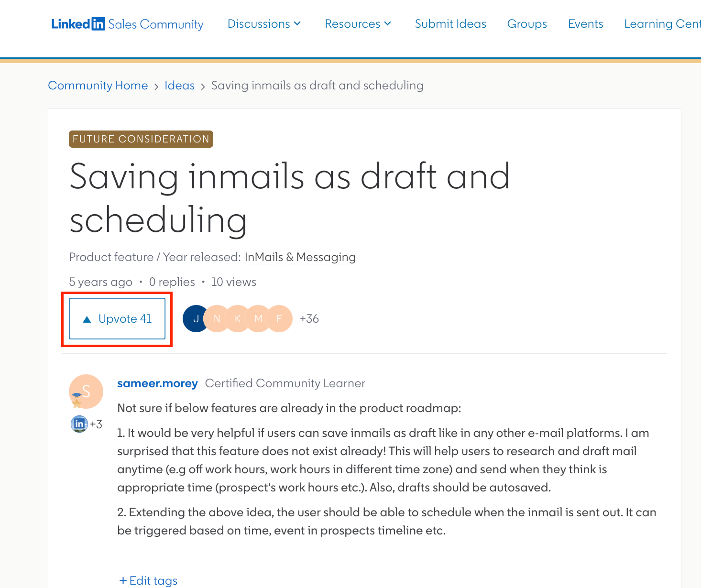Open voter avatar M
The image size is (701, 588).
tap(258, 319)
